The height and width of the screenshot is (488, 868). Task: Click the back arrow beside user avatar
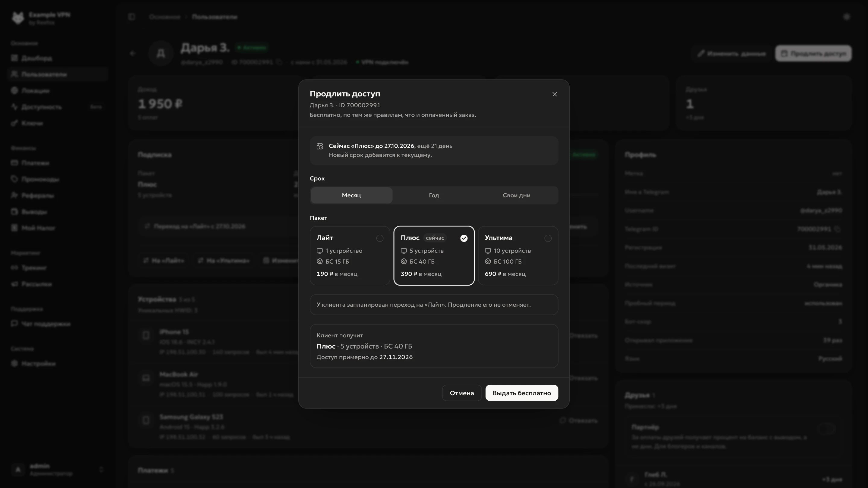pyautogui.click(x=133, y=53)
